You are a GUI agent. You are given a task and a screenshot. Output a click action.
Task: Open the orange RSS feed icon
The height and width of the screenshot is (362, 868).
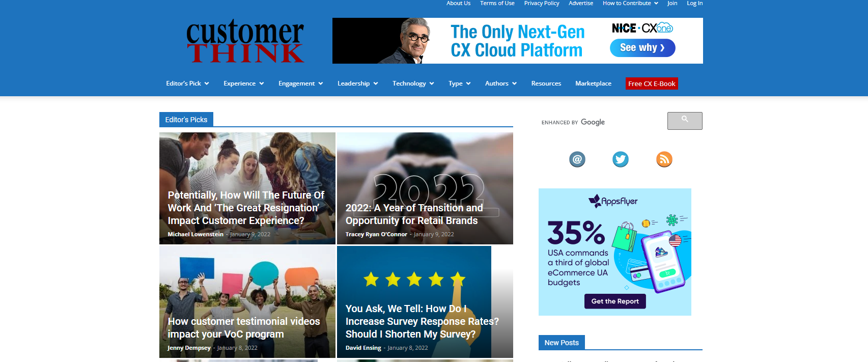point(664,159)
